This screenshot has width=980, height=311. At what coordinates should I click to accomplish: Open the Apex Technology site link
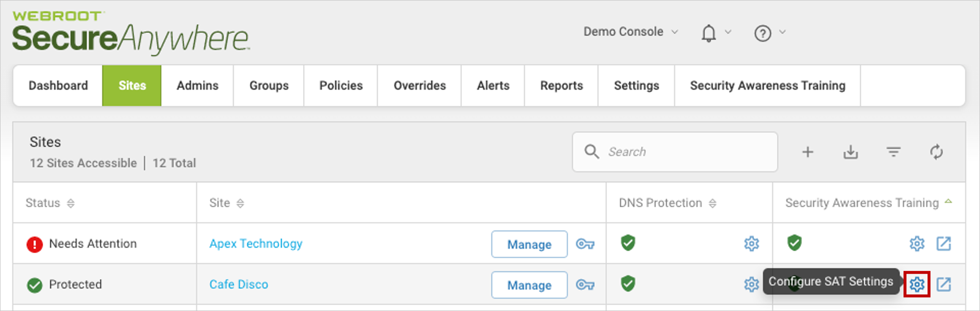(x=256, y=244)
